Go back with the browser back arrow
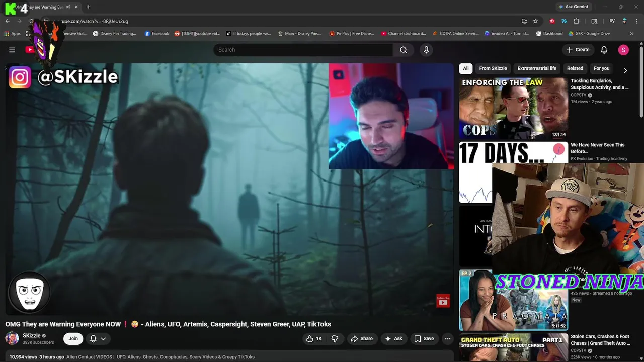644x362 pixels. click(8, 21)
